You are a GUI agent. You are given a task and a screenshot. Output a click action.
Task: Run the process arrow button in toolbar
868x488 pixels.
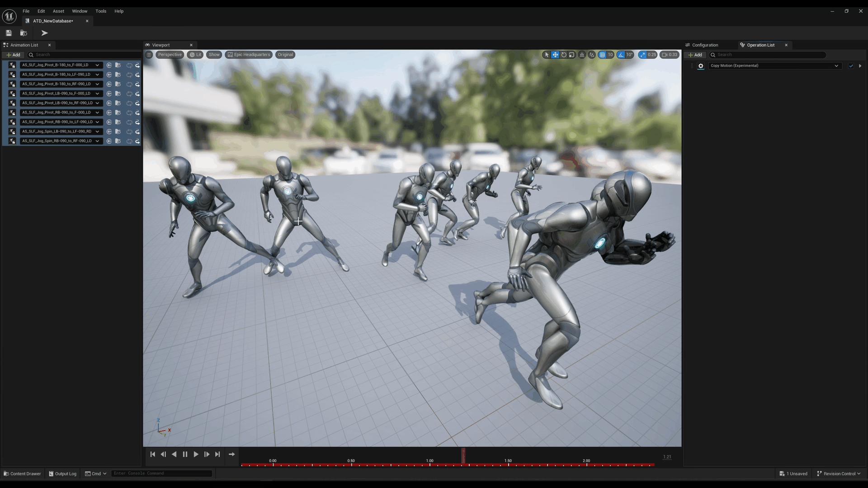pyautogui.click(x=44, y=33)
